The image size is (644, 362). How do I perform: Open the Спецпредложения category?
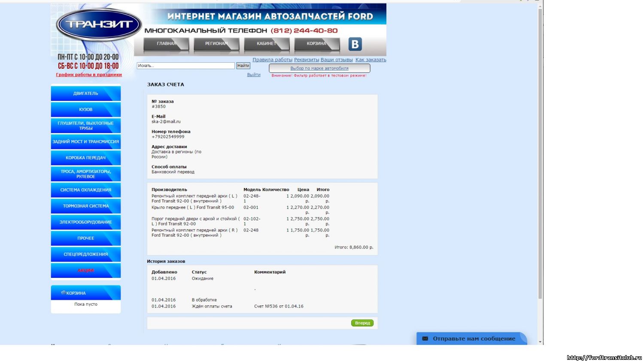[86, 254]
